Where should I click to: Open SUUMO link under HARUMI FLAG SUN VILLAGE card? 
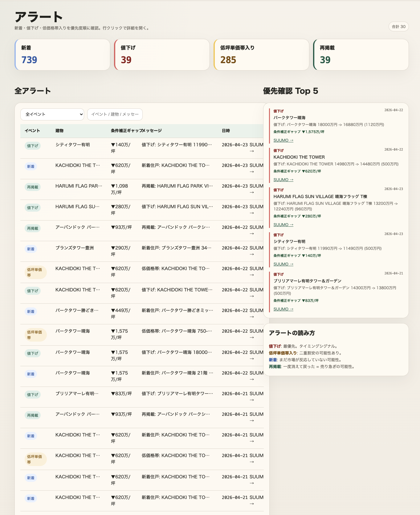[283, 225]
